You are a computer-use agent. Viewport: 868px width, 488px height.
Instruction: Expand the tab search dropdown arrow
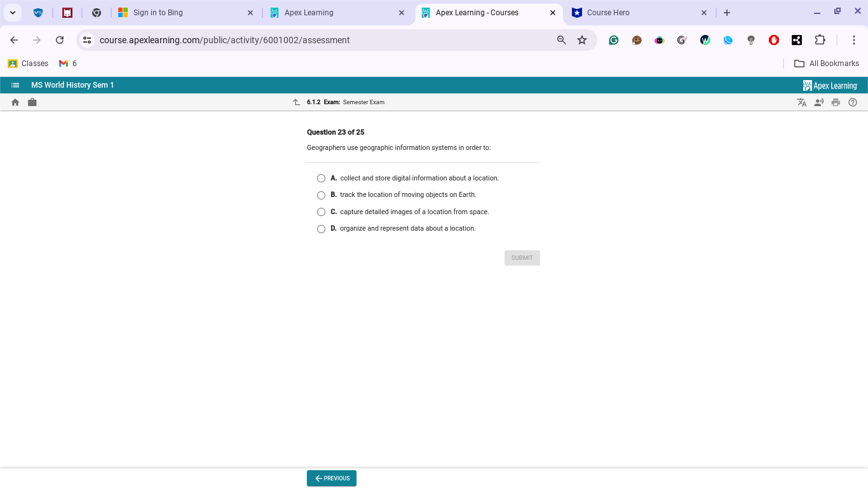(x=13, y=13)
